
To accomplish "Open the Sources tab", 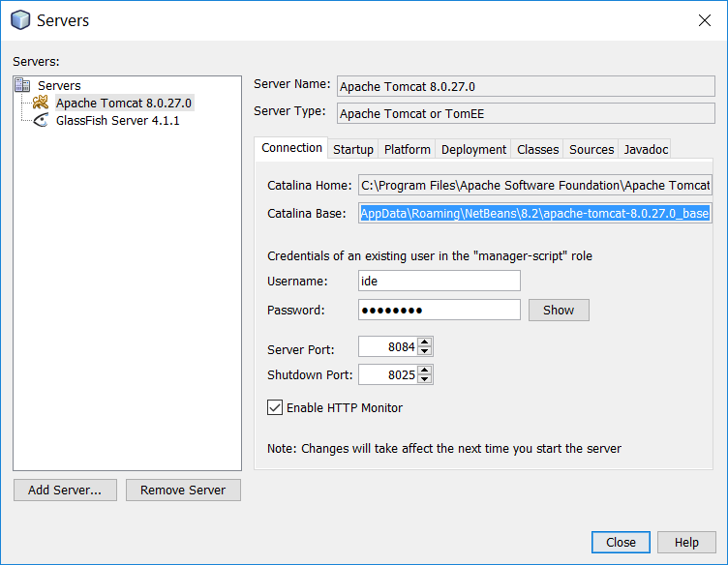I will tap(591, 149).
